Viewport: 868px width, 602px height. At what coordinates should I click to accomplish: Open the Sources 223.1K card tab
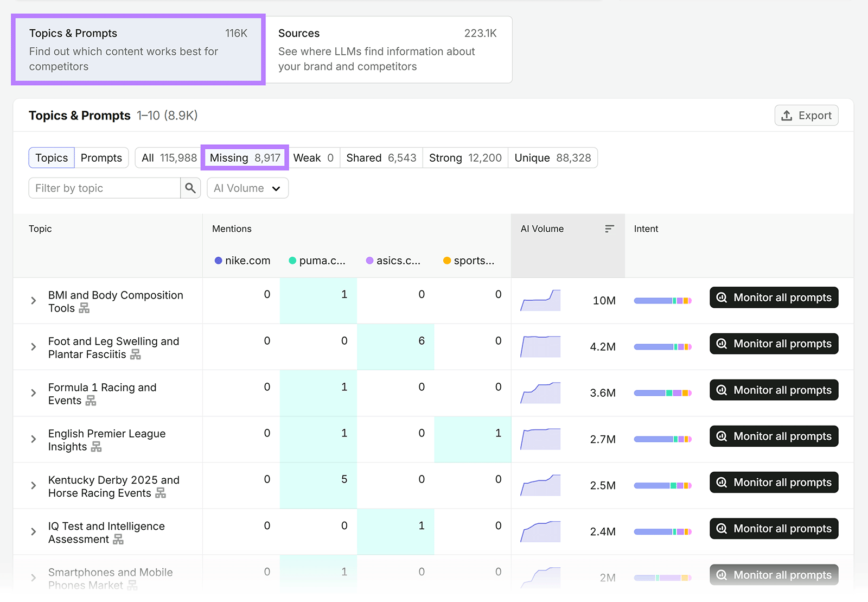(x=388, y=49)
